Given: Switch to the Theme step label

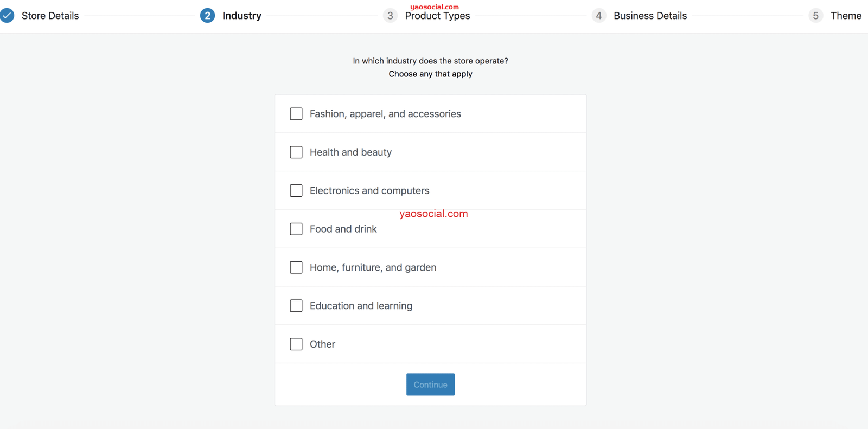Looking at the screenshot, I should [x=846, y=16].
